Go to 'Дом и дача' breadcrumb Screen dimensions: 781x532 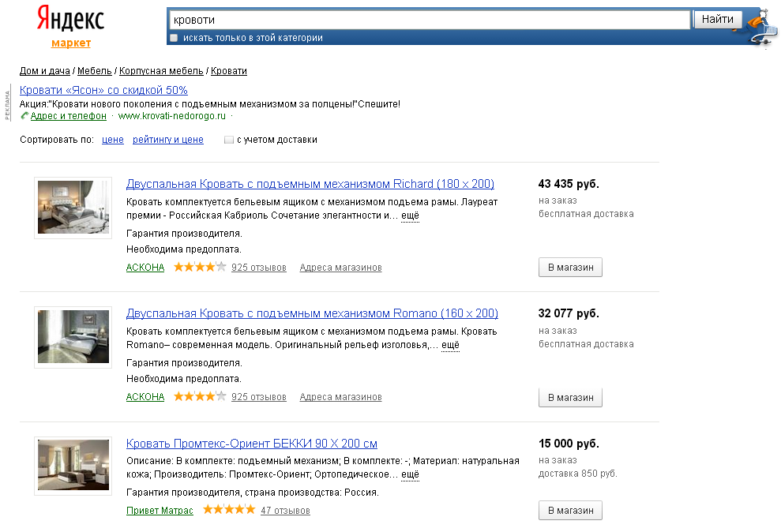45,71
